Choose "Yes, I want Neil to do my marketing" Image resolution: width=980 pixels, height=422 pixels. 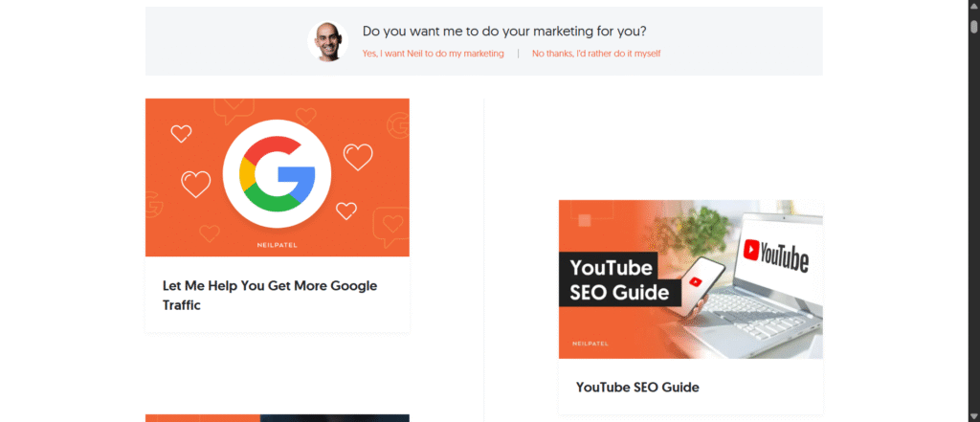coord(434,54)
